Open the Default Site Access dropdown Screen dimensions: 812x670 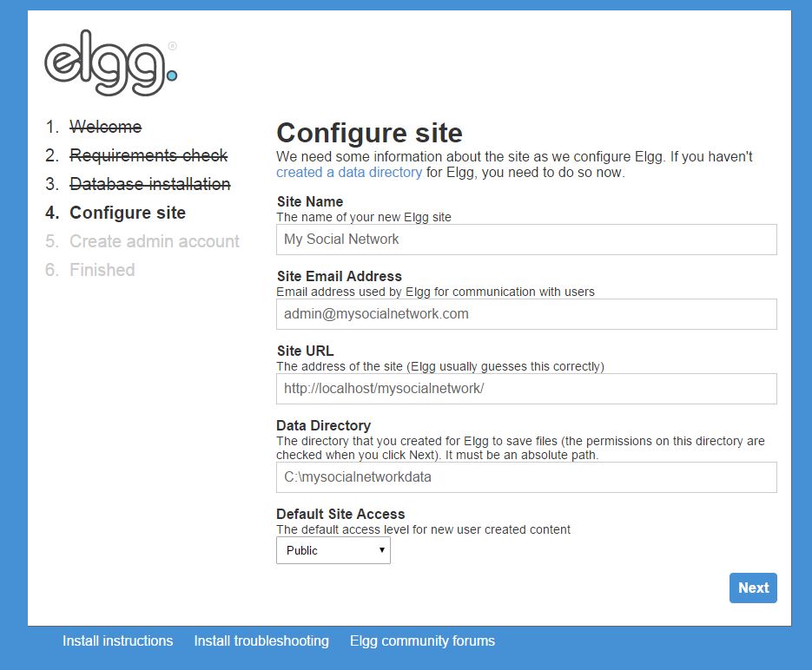(333, 550)
